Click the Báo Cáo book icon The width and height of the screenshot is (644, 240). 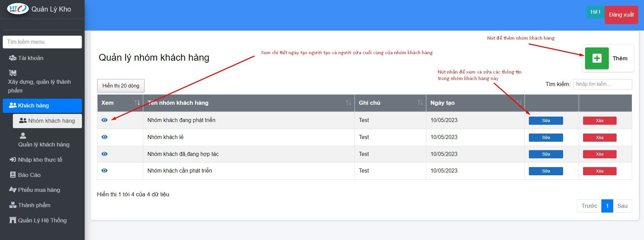click(13, 175)
